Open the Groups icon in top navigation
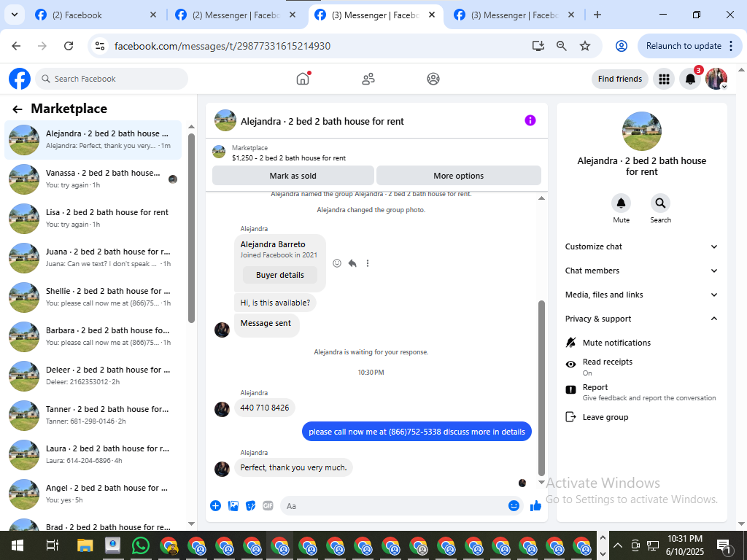 [x=433, y=79]
